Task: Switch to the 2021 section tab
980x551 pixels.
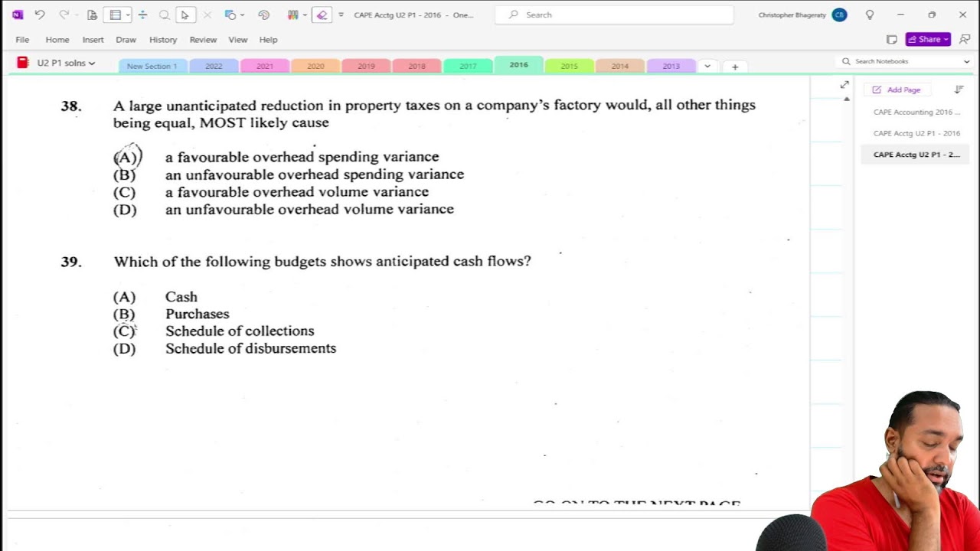Action: 265,67
